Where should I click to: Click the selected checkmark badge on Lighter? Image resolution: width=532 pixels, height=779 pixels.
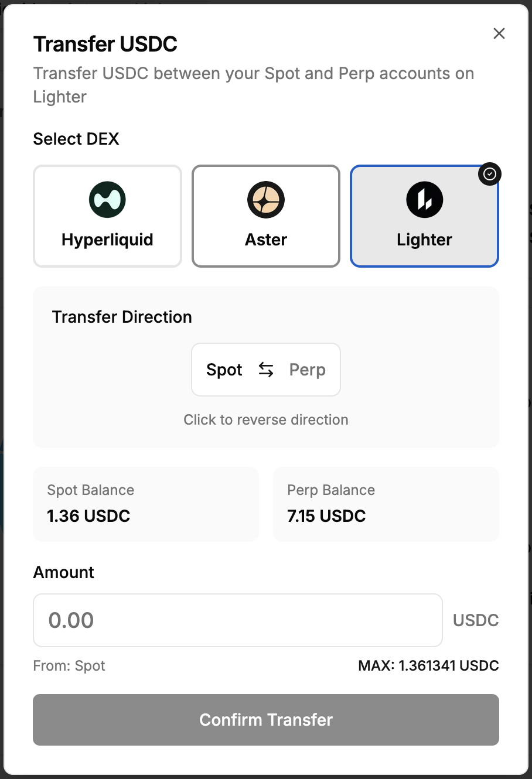[x=490, y=174]
